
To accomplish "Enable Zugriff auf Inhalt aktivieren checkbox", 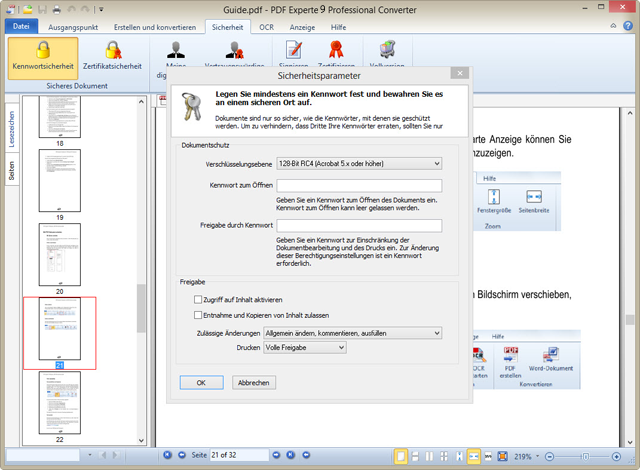I will [x=198, y=299].
